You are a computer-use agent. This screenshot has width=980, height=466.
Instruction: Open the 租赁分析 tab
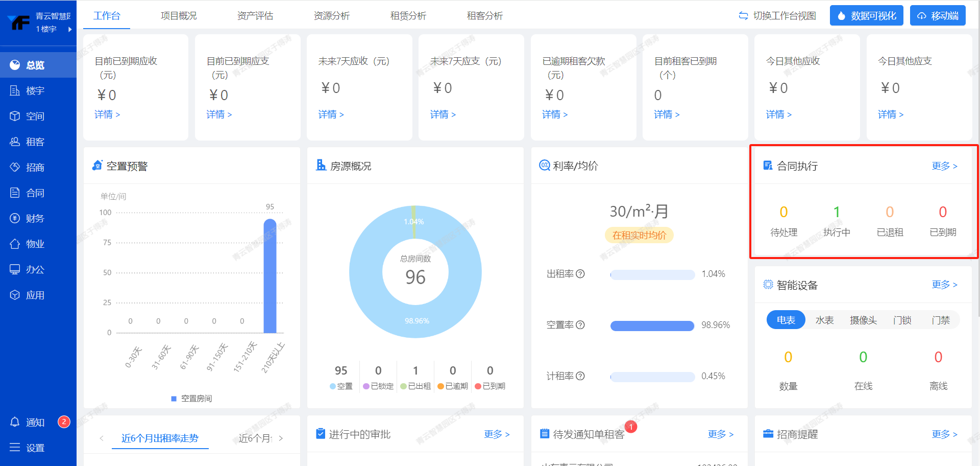408,16
